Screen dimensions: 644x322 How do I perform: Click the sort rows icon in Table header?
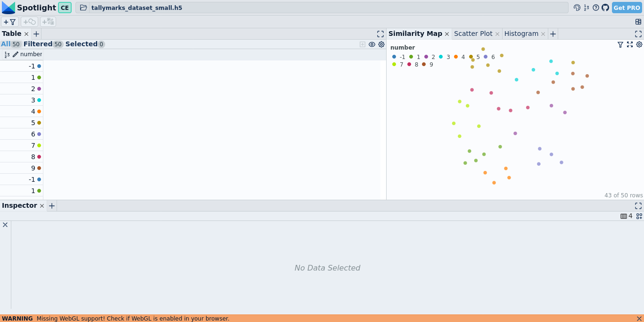7,54
